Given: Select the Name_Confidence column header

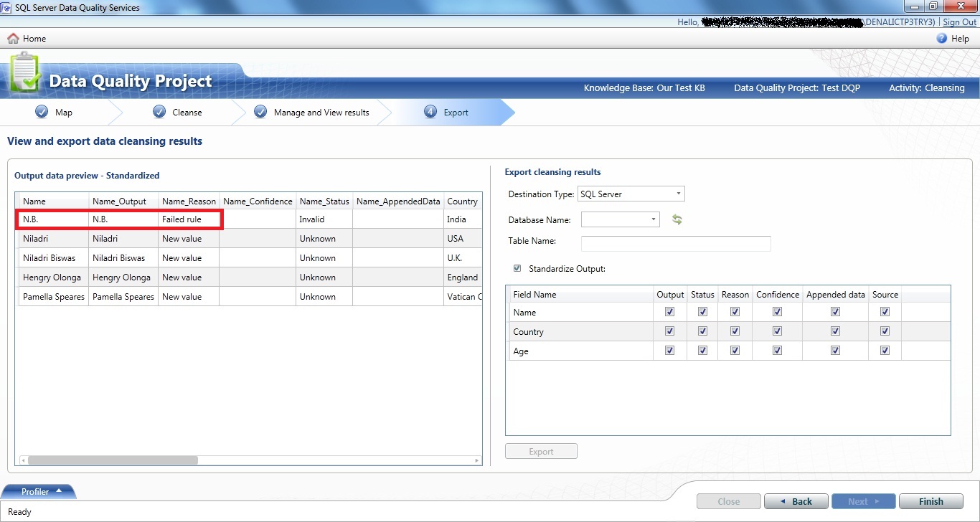Looking at the screenshot, I should (258, 201).
